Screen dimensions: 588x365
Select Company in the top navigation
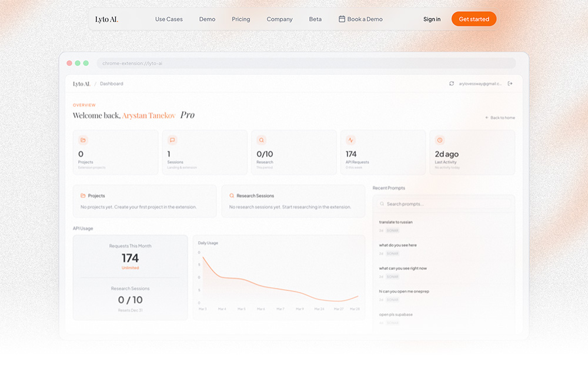[x=279, y=19]
